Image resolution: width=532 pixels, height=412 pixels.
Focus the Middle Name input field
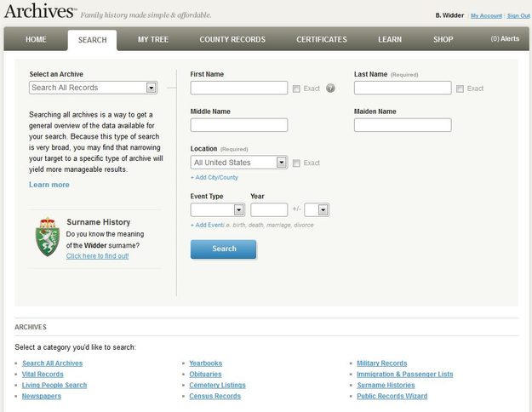click(x=239, y=125)
